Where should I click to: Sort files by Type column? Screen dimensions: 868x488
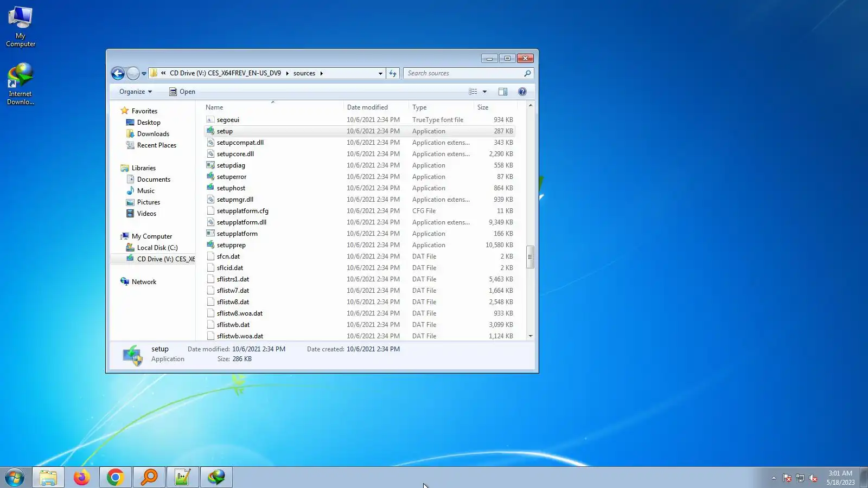[x=441, y=107]
